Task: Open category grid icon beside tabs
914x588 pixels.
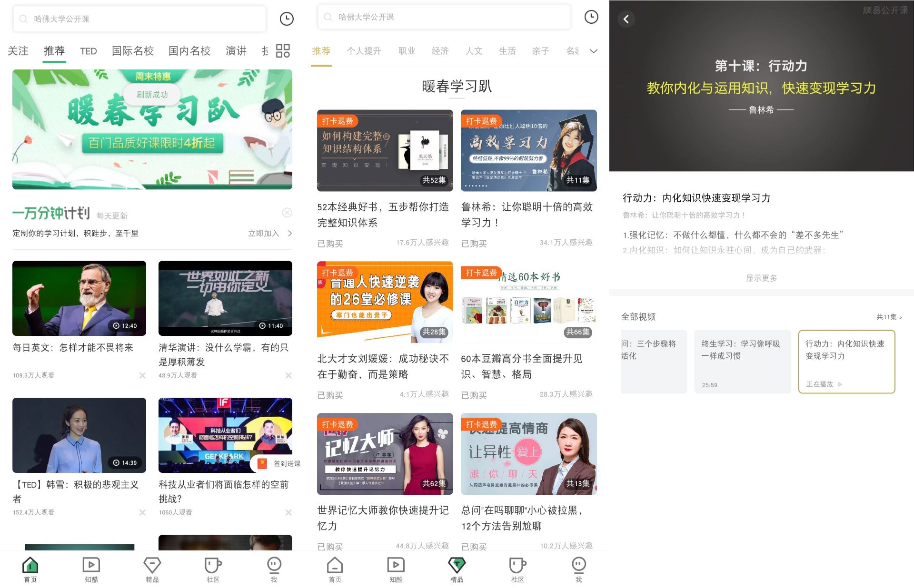Action: (x=283, y=51)
